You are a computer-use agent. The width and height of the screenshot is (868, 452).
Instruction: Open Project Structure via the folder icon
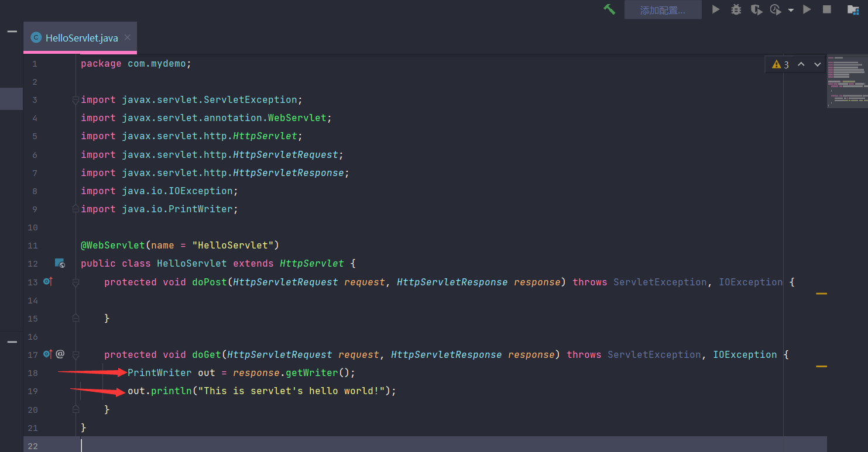(853, 9)
